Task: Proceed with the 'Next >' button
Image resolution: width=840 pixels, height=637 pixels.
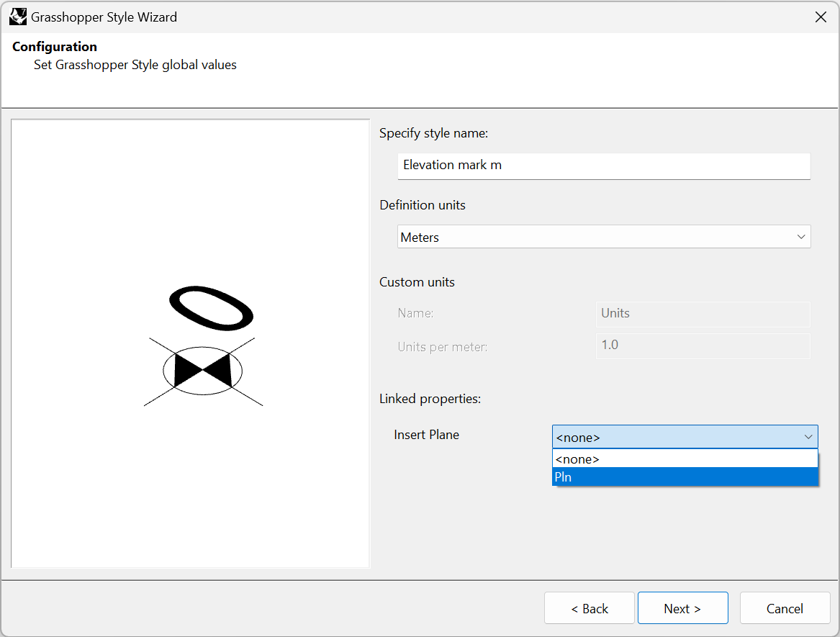Action: 682,608
